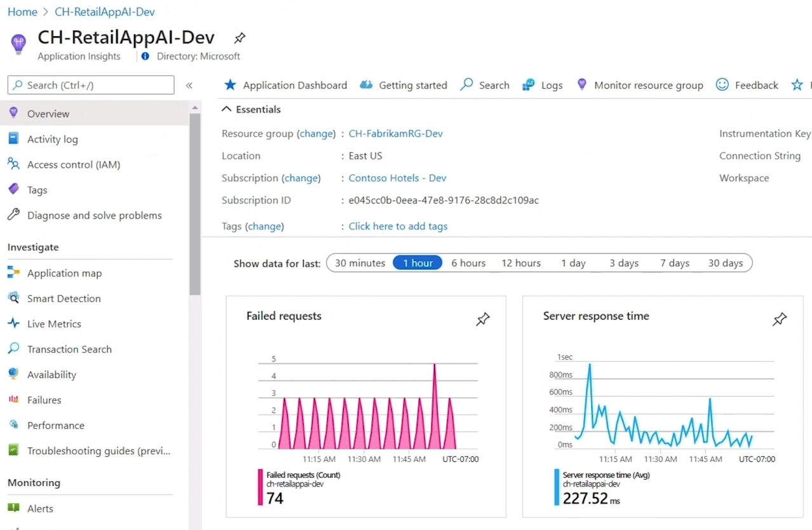
Task: Click the Transaction Search icon
Action: click(x=13, y=349)
